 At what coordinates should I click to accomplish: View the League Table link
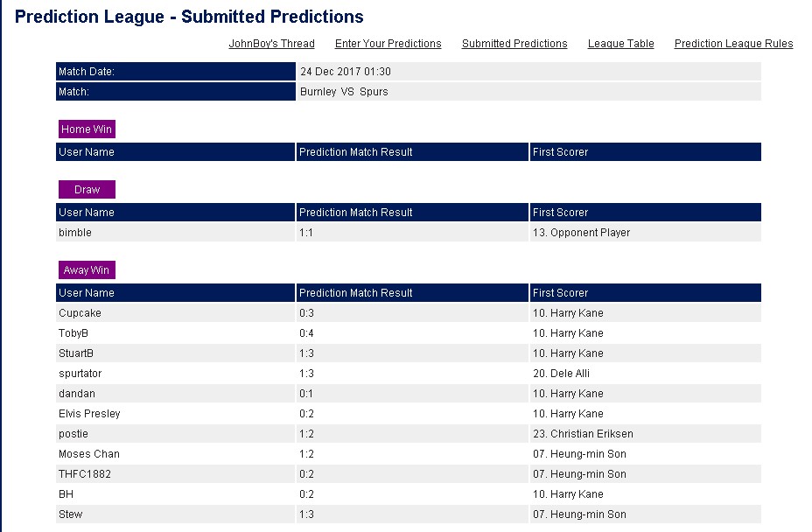(x=620, y=44)
